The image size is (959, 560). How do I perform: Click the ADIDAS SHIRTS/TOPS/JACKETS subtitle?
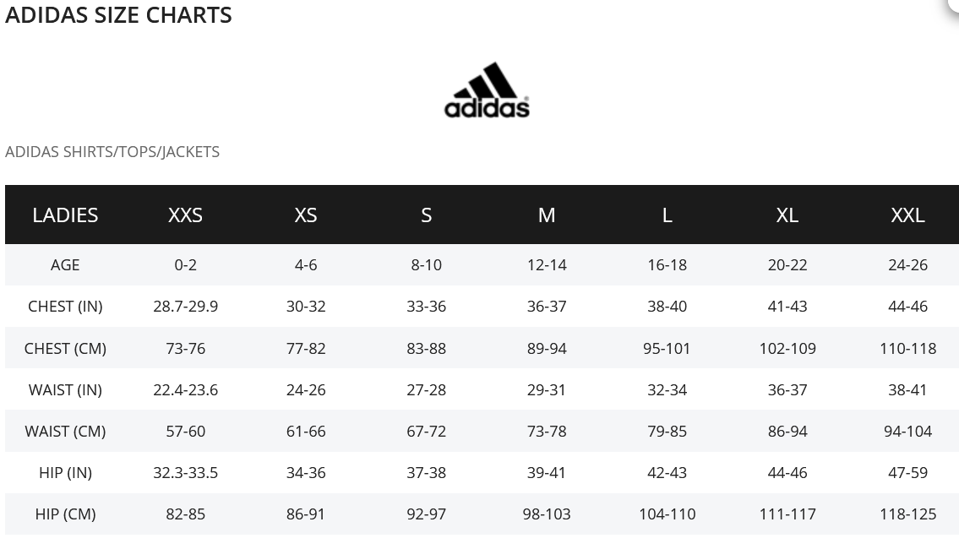click(112, 152)
